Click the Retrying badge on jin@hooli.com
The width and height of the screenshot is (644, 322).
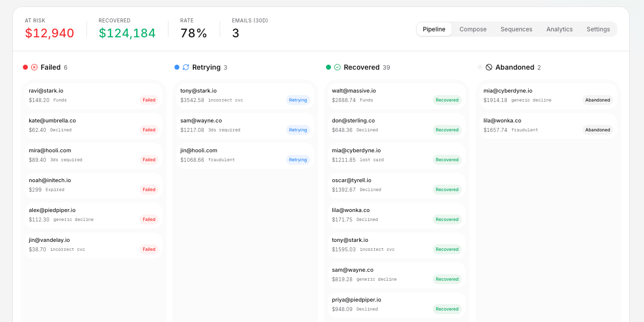click(x=298, y=160)
